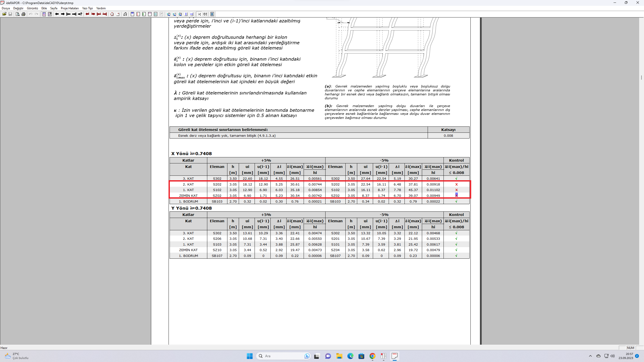The image size is (644, 362).
Task: Show hidden tray icons chevron
Action: (x=590, y=356)
